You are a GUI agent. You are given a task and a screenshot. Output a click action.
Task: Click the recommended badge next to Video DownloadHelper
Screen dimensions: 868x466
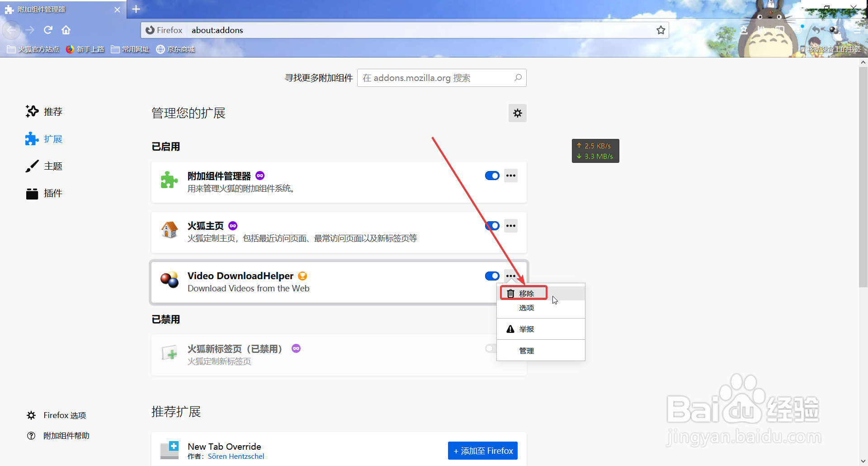302,276
